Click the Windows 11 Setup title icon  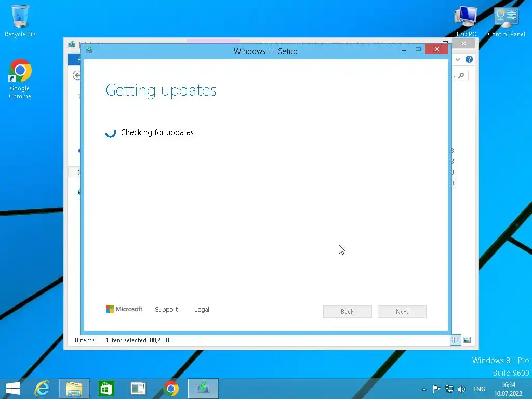89,50
